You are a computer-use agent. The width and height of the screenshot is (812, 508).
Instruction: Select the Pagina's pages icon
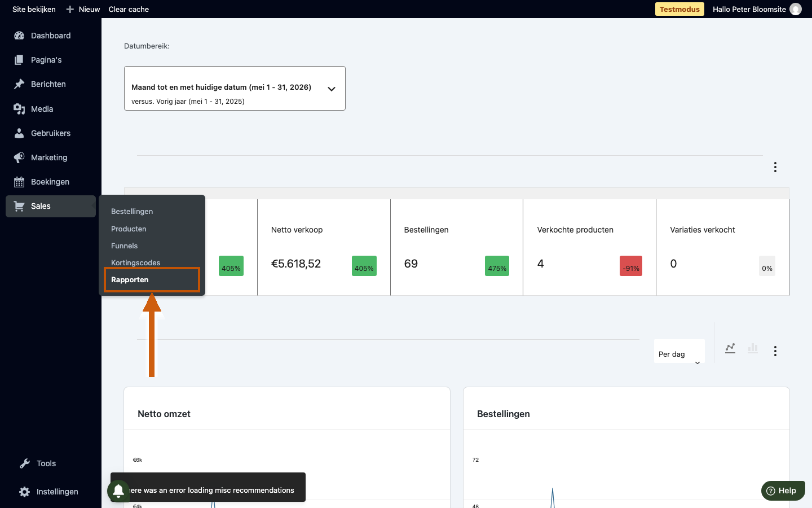(19, 60)
